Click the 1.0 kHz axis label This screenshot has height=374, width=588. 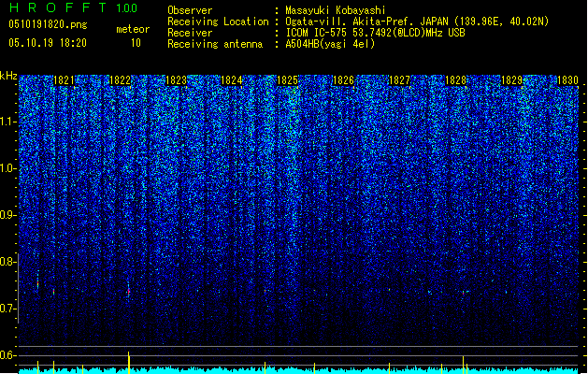[x=7, y=168]
